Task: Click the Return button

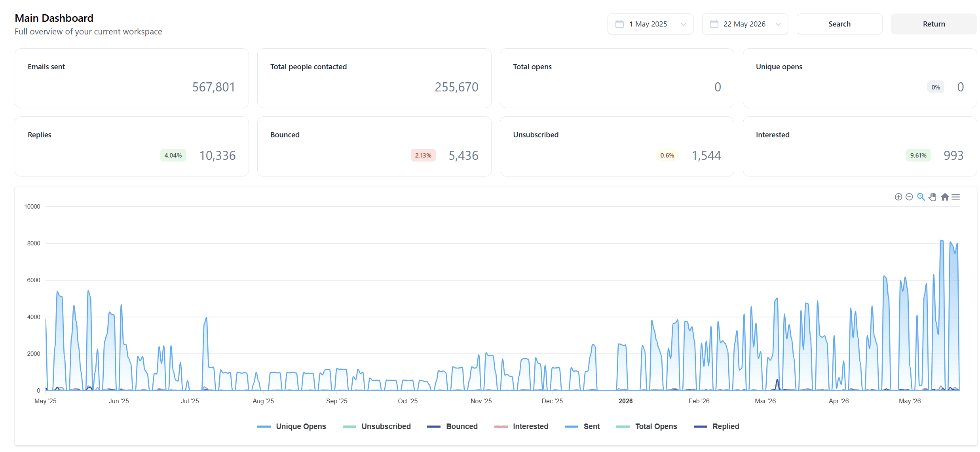Action: click(934, 24)
